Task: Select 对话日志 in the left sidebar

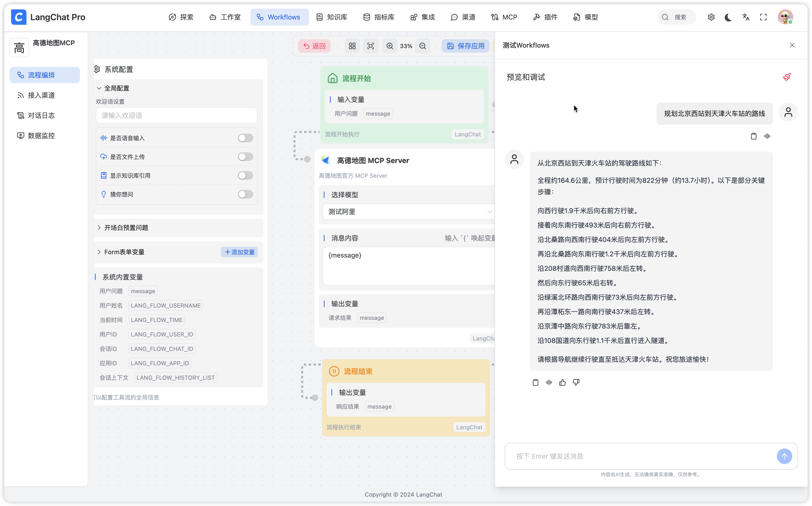Action: click(41, 115)
